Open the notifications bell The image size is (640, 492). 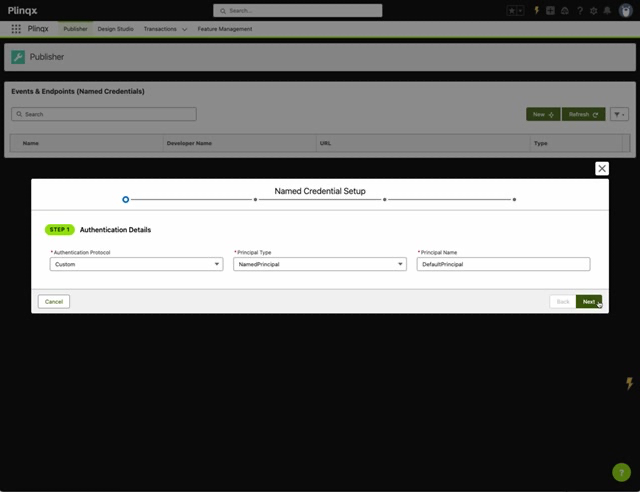[607, 11]
